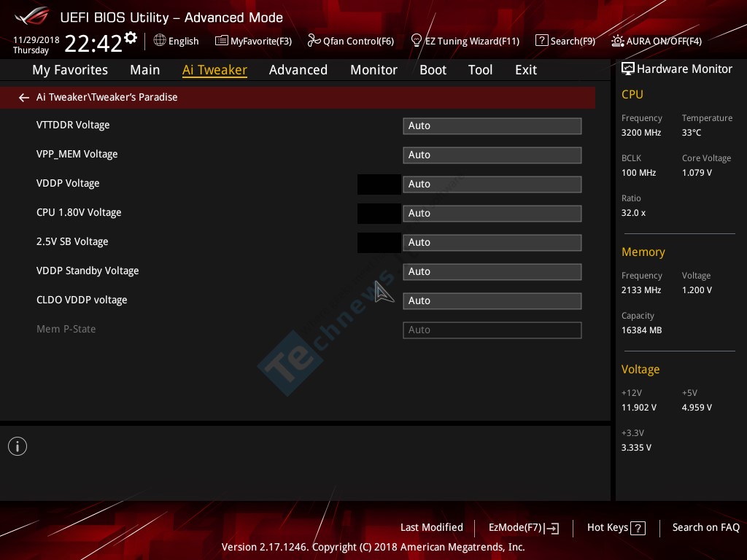Viewport: 747px width, 560px height.
Task: Open the Advanced tab
Action: click(x=298, y=70)
